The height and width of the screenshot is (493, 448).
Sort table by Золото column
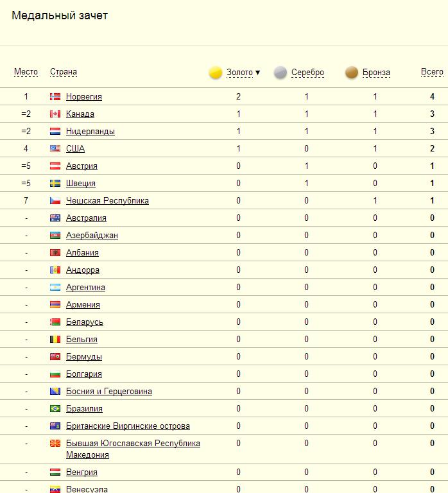[x=240, y=73]
